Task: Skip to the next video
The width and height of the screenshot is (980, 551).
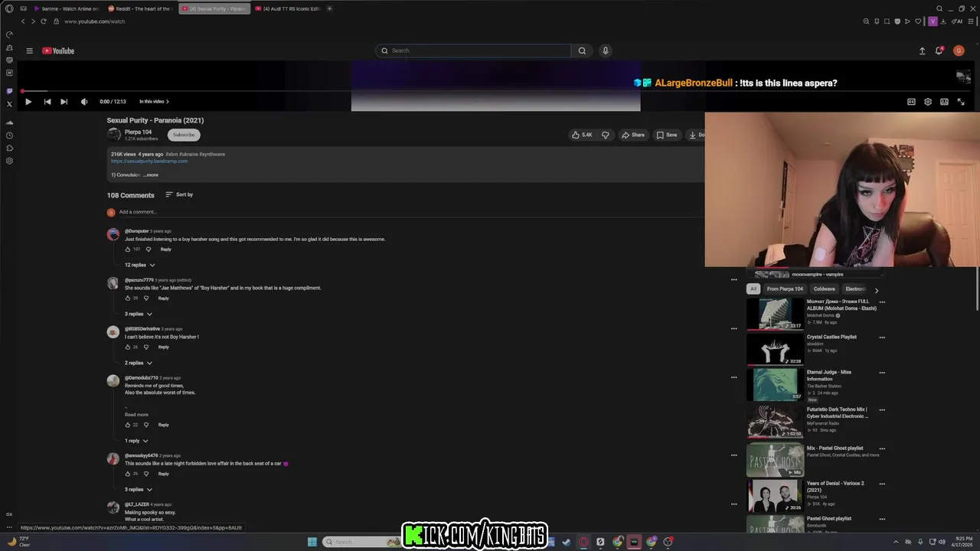Action: point(64,102)
